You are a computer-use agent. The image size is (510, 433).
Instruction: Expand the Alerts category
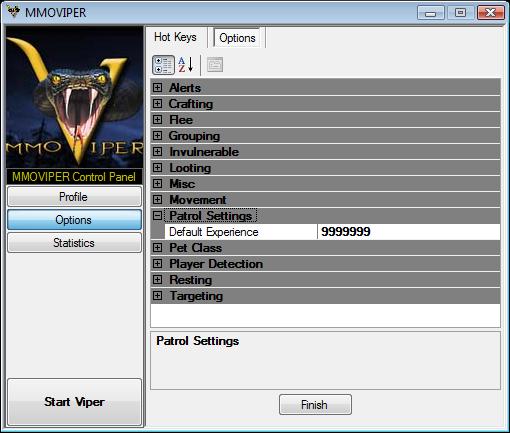pyautogui.click(x=157, y=88)
